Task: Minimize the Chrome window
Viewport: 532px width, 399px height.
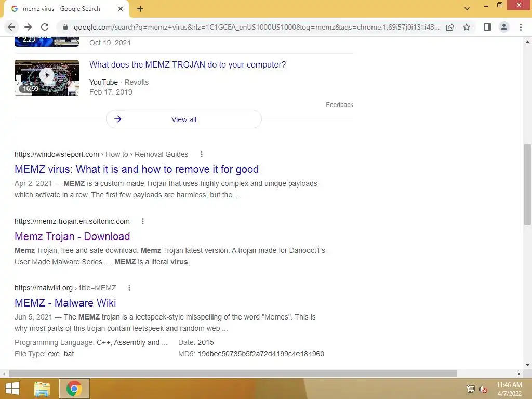Action: [x=486, y=5]
